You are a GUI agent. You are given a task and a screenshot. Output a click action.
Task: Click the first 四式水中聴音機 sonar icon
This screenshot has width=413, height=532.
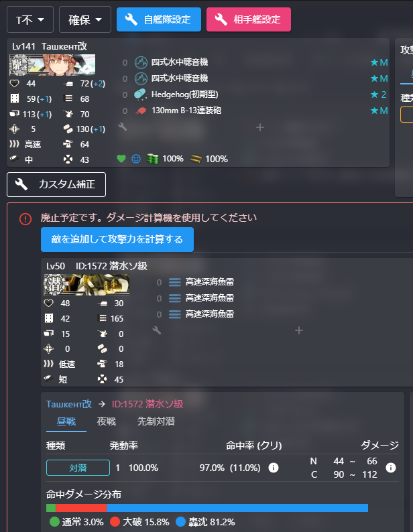click(141, 62)
